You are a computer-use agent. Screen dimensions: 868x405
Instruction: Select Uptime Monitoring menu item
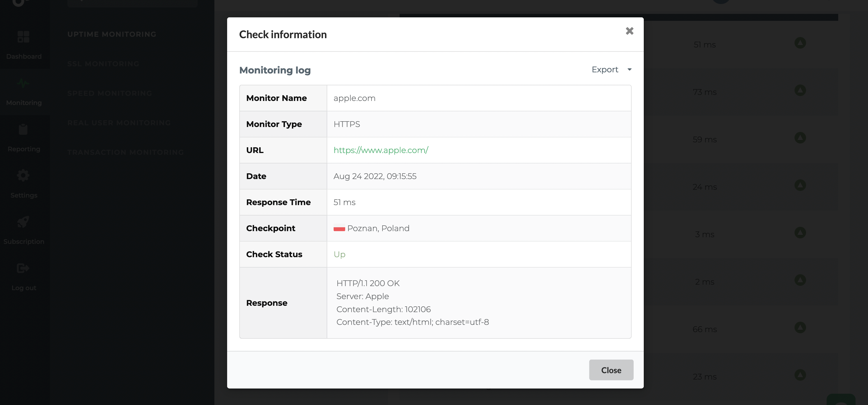click(111, 34)
